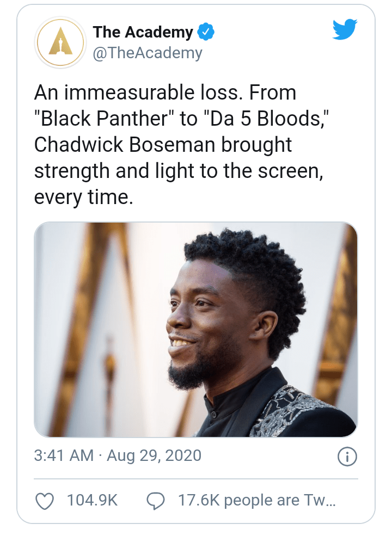Click the 104.9K likes count
392x536 pixels.
(92, 501)
